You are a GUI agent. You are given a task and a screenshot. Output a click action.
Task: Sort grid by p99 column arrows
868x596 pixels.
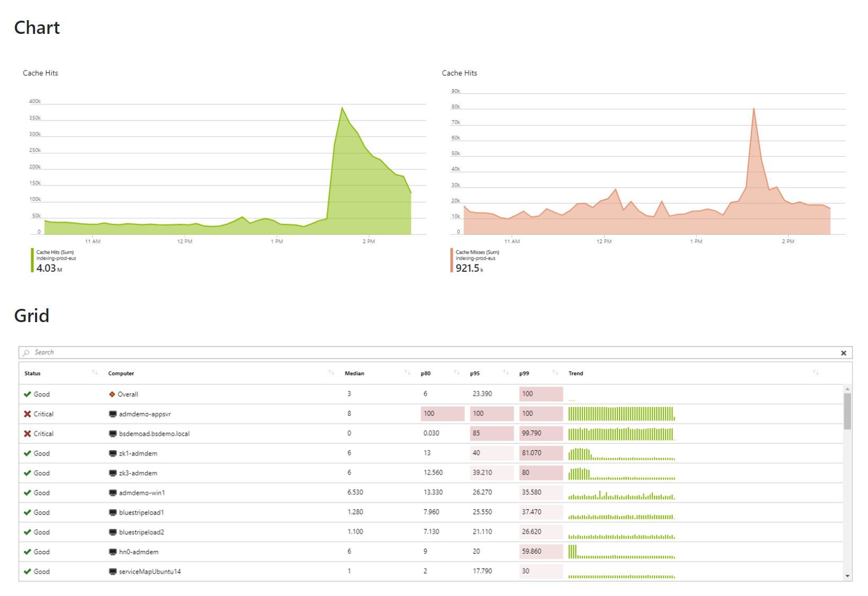[x=555, y=372]
